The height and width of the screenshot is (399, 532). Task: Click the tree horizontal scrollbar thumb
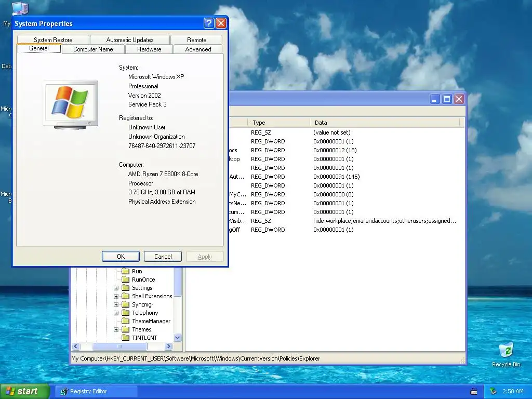click(x=120, y=346)
